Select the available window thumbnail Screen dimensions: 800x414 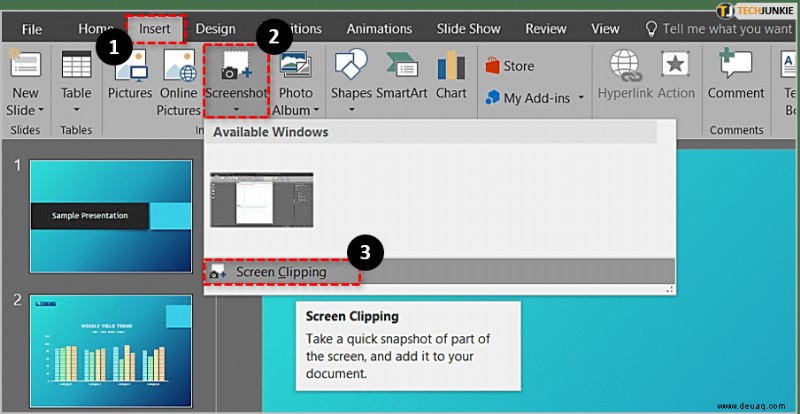[x=262, y=200]
